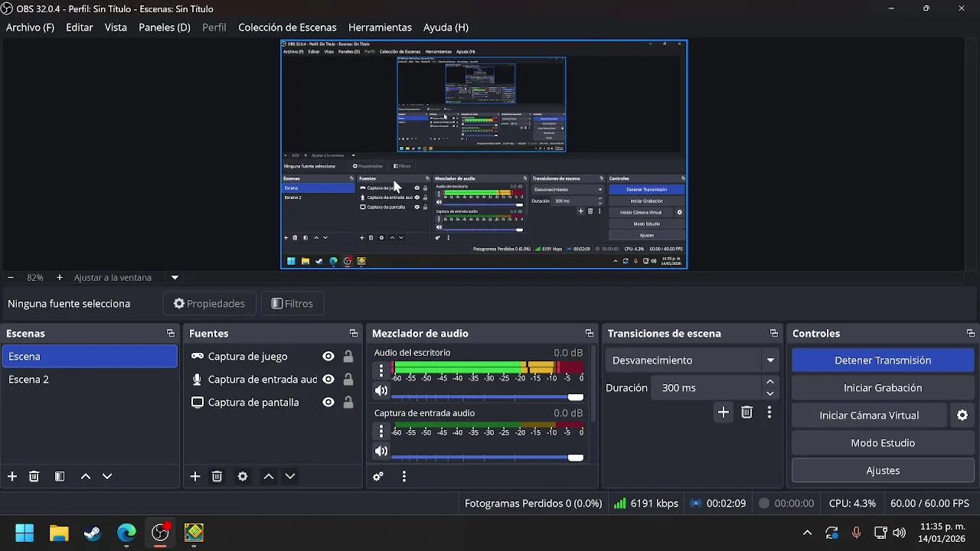
Task: Open Captura de entrada audio three-dot menu
Action: pos(381,431)
